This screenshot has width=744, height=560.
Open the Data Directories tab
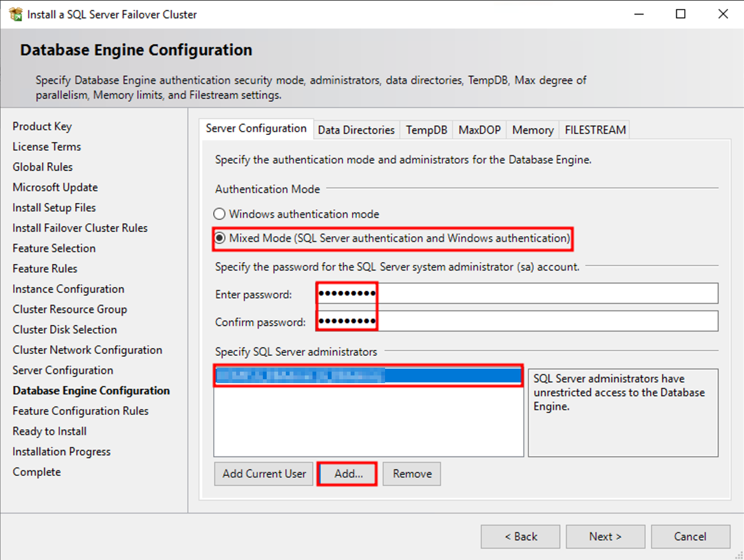356,130
